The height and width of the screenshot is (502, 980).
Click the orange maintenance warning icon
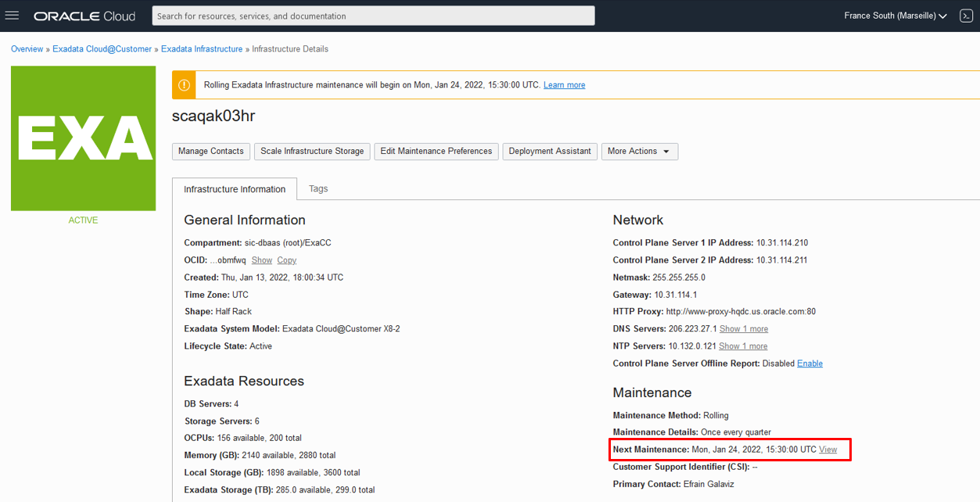(x=184, y=84)
